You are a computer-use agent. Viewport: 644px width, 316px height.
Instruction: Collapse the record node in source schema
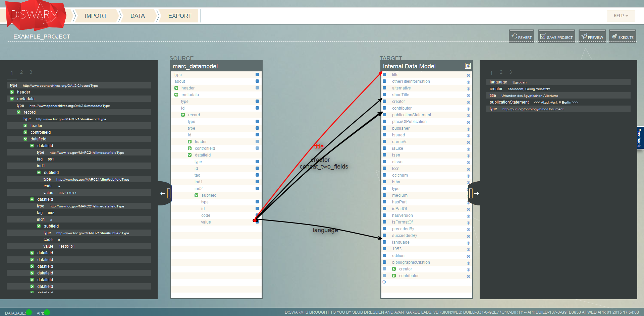pyautogui.click(x=183, y=115)
